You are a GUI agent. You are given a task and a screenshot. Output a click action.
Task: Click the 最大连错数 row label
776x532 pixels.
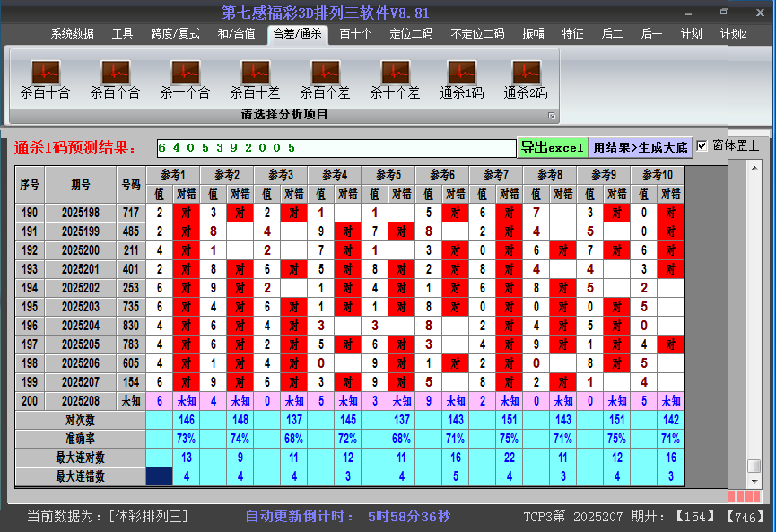pos(80,476)
